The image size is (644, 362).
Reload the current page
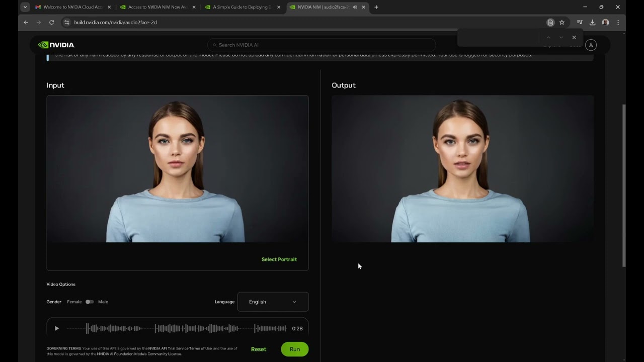pos(51,22)
